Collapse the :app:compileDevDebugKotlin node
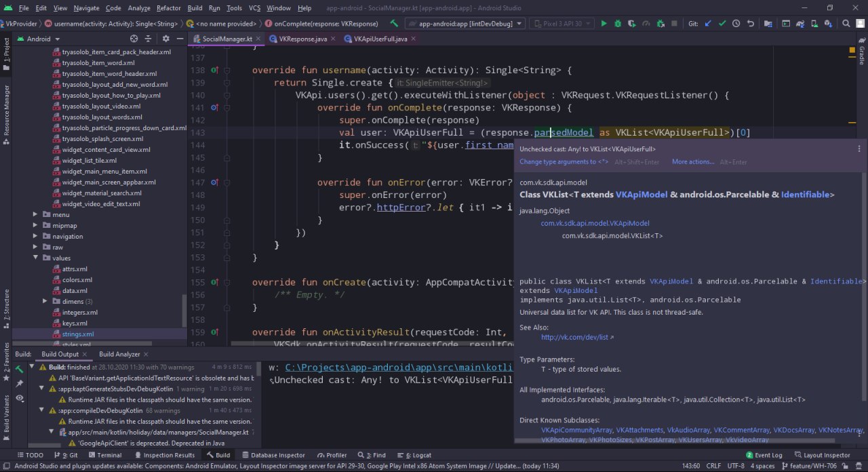The width and height of the screenshot is (868, 472). pos(41,410)
